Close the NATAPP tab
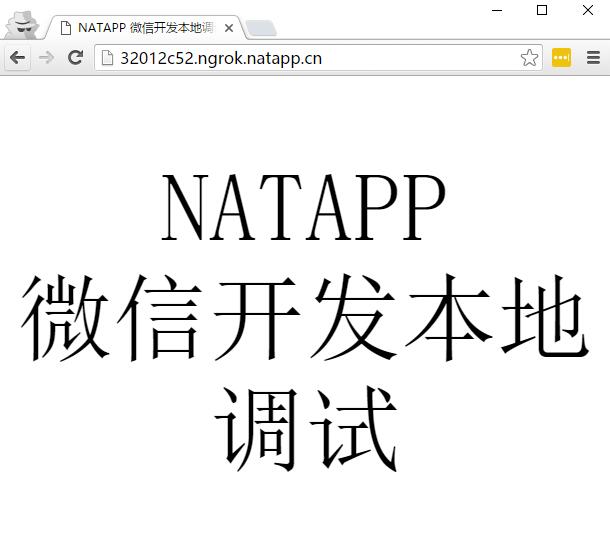The width and height of the screenshot is (610, 559). (x=229, y=28)
